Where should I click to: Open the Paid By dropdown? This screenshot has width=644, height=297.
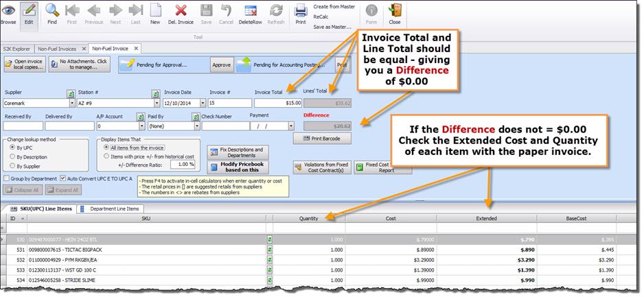point(197,126)
